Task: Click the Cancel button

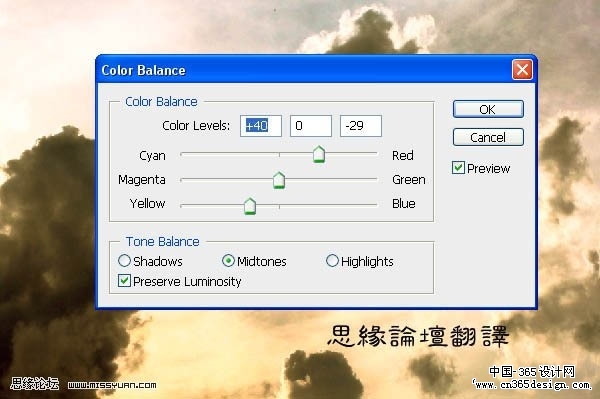Action: click(488, 137)
